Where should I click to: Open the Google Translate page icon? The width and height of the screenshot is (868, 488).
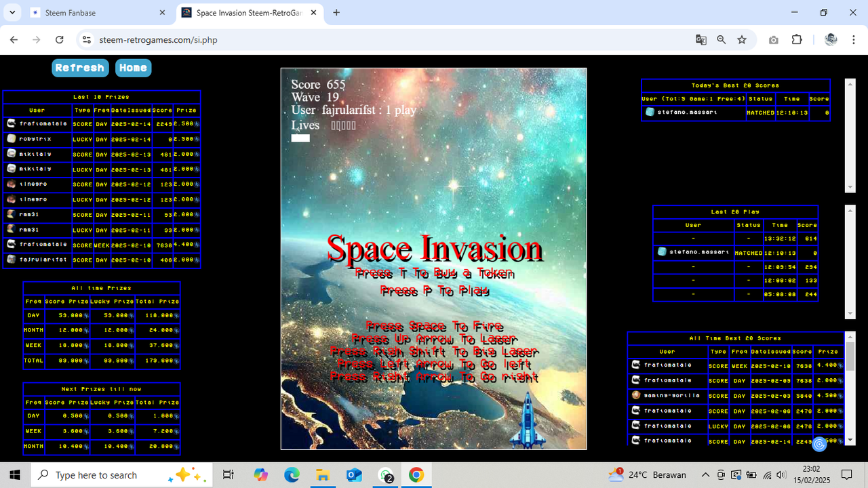point(701,40)
